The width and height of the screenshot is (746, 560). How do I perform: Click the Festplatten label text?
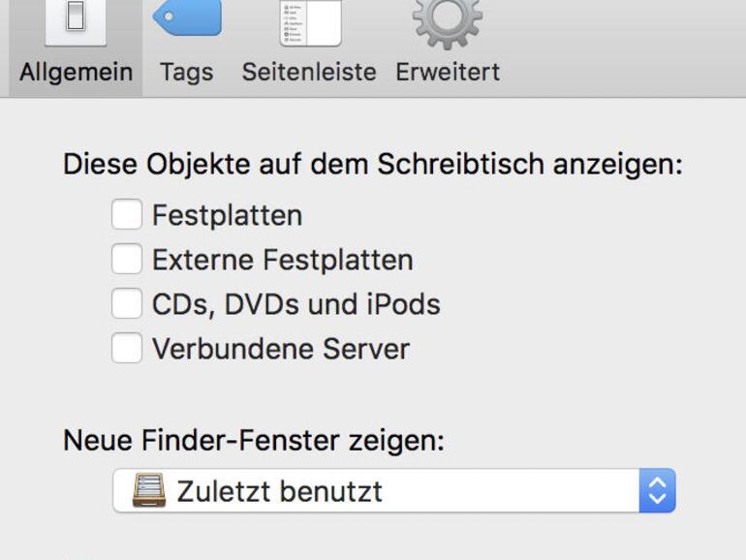227,215
